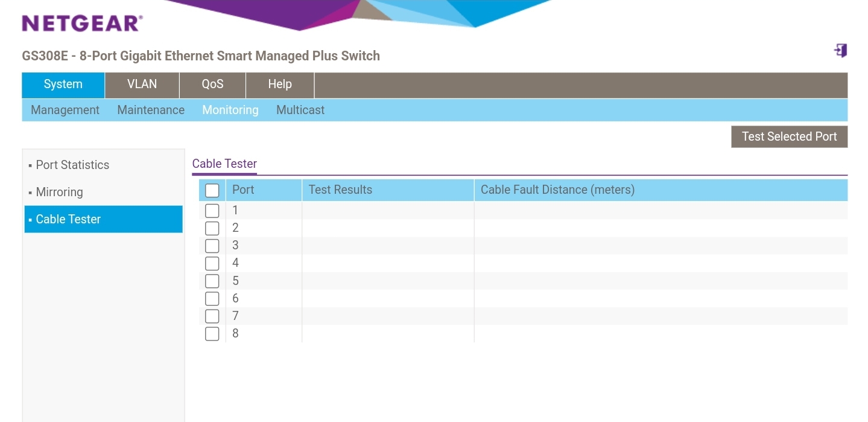Click the NETGEAR logo

coord(82,24)
